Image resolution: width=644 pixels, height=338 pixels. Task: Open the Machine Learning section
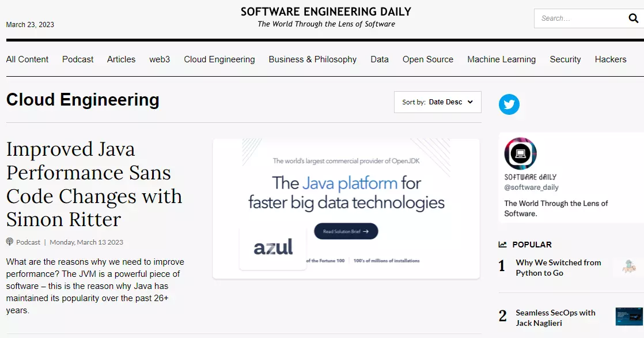click(501, 59)
